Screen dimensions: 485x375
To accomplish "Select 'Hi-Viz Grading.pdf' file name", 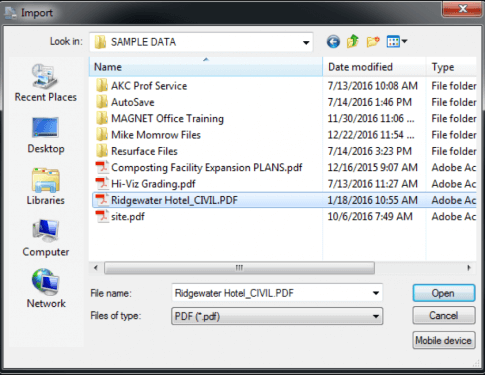I will point(153,184).
